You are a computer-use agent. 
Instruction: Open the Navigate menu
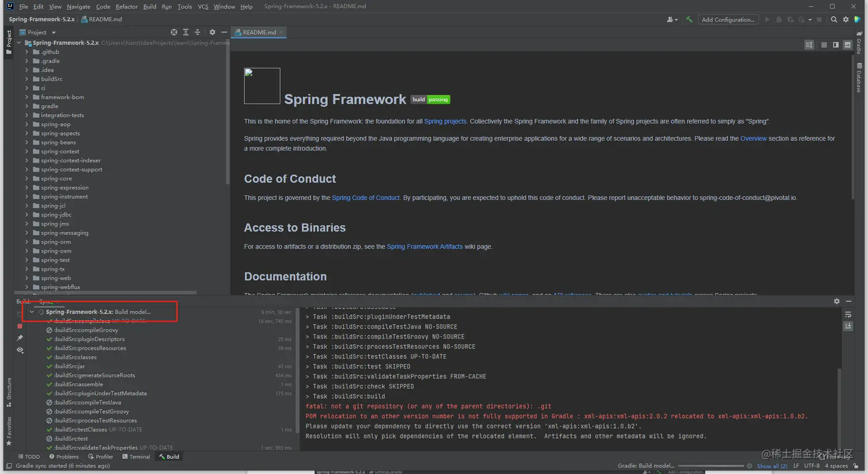tap(78, 6)
